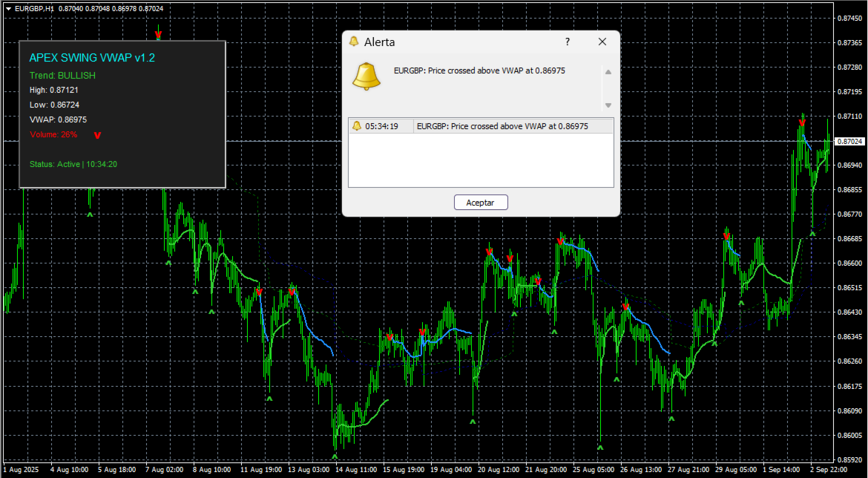Click the 0.86005 price axis label

(849, 436)
